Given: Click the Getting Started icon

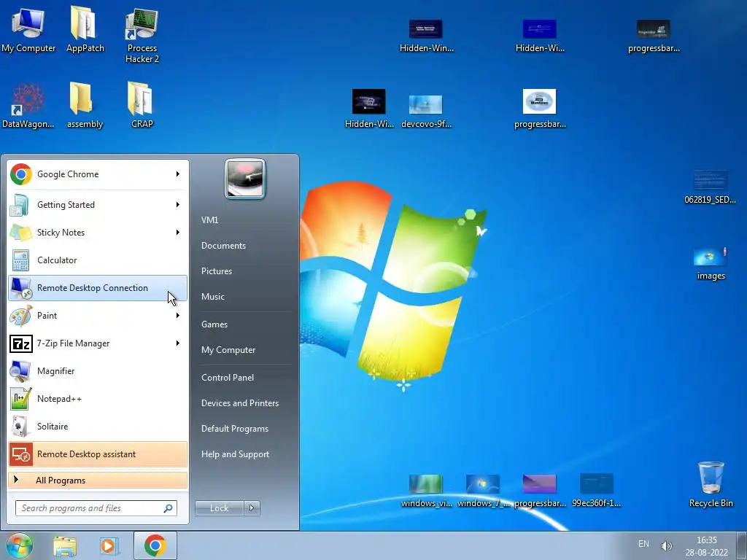Looking at the screenshot, I should 20,205.
